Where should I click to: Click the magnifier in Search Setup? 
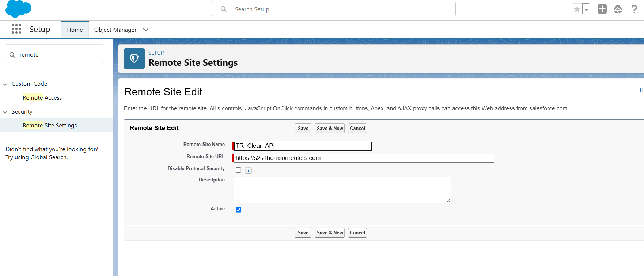224,9
